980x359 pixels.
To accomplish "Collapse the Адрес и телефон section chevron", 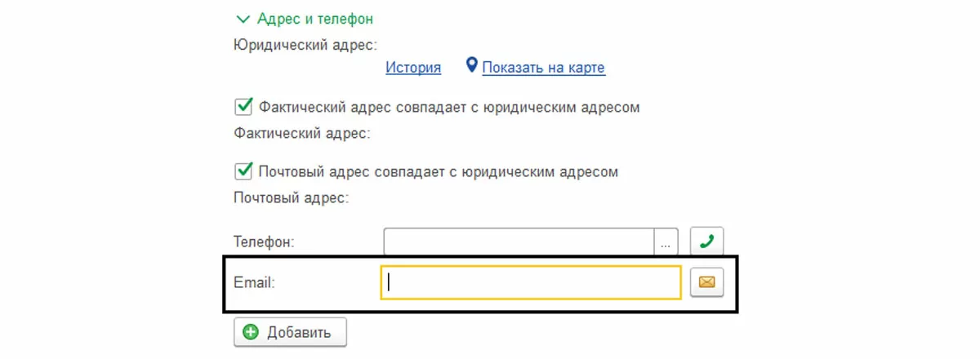I will (x=242, y=18).
